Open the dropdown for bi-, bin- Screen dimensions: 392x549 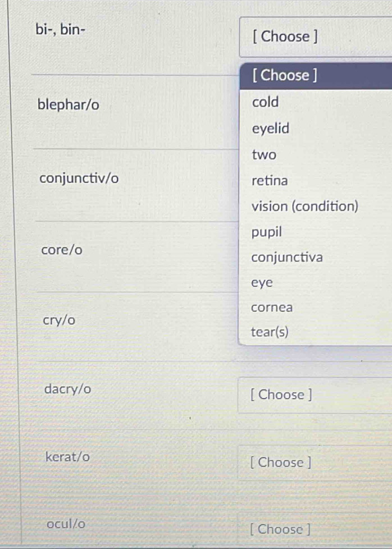click(314, 37)
